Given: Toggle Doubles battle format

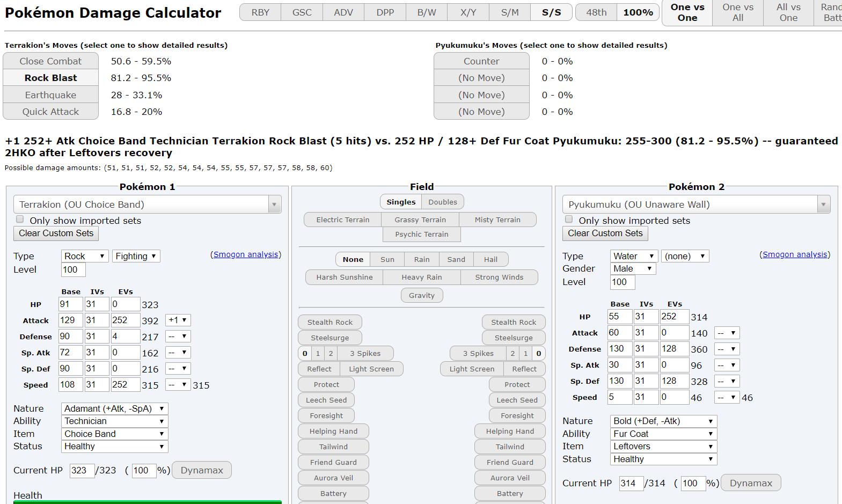Looking at the screenshot, I should [442, 202].
